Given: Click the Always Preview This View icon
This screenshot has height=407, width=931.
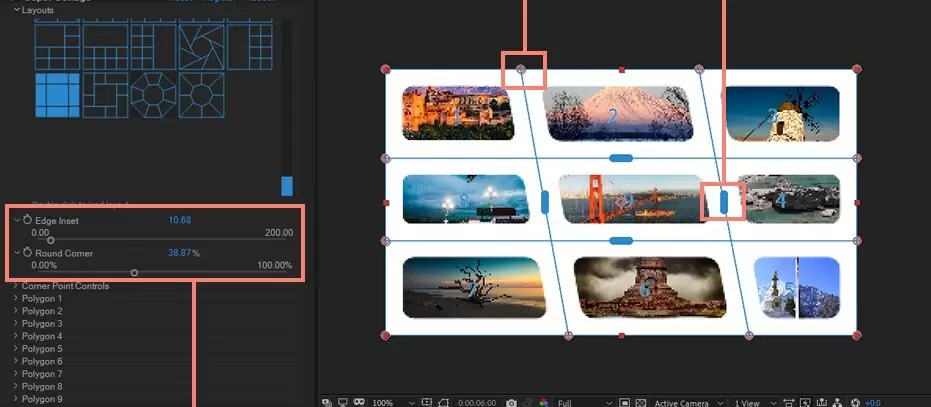Looking at the screenshot, I should click(x=327, y=403).
